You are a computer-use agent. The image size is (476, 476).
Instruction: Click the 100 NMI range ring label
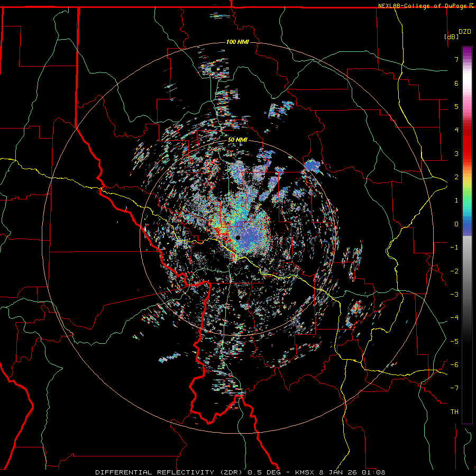coord(237,42)
